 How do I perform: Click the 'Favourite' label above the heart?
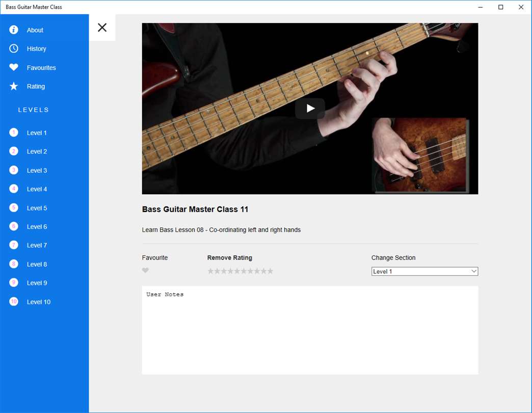155,257
